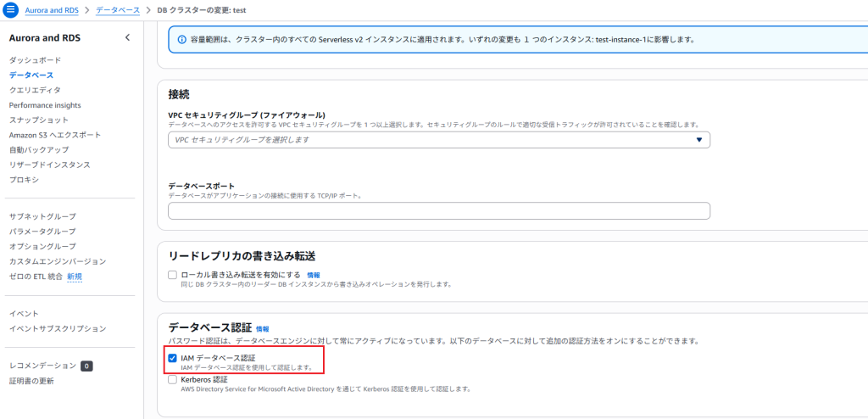868x419 pixels.
Task: Open 自動バックアップ in sidebar
Action: 39,149
